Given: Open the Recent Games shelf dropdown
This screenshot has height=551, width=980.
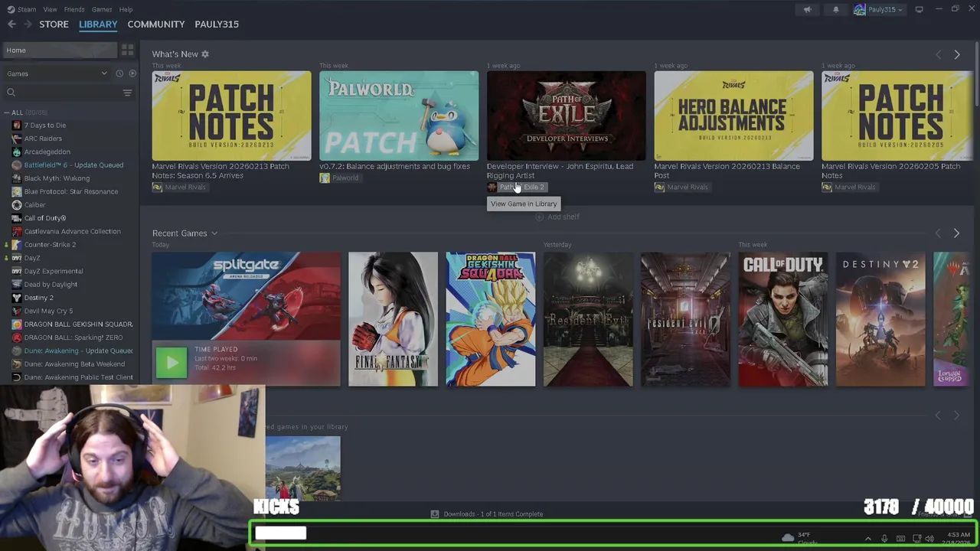Looking at the screenshot, I should click(x=214, y=233).
